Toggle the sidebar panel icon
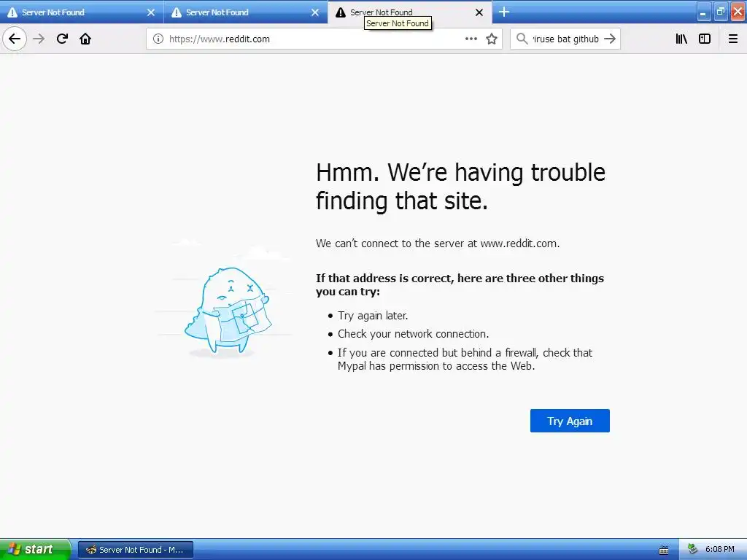 coord(705,39)
